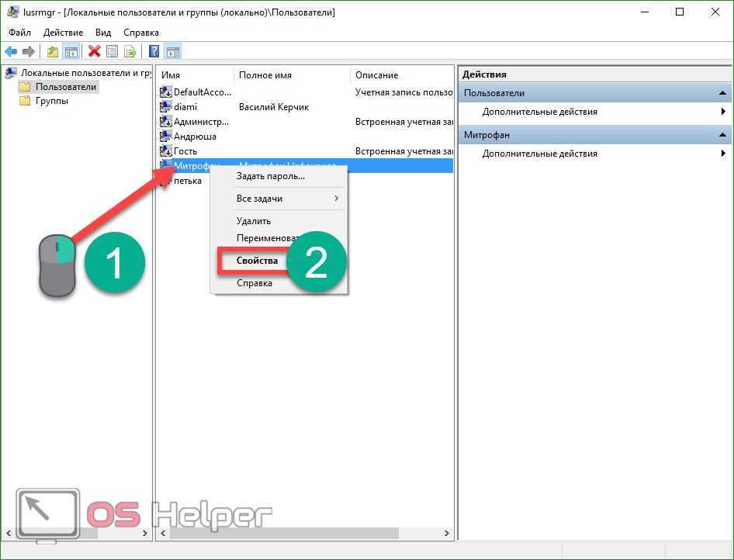The width and height of the screenshot is (734, 560).
Task: Select Задать пароль... from context menu
Action: click(x=270, y=176)
